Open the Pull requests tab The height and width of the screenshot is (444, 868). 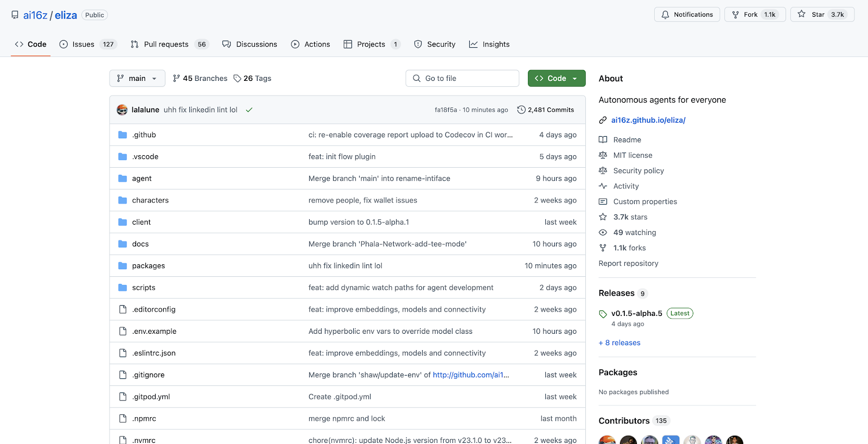(170, 44)
